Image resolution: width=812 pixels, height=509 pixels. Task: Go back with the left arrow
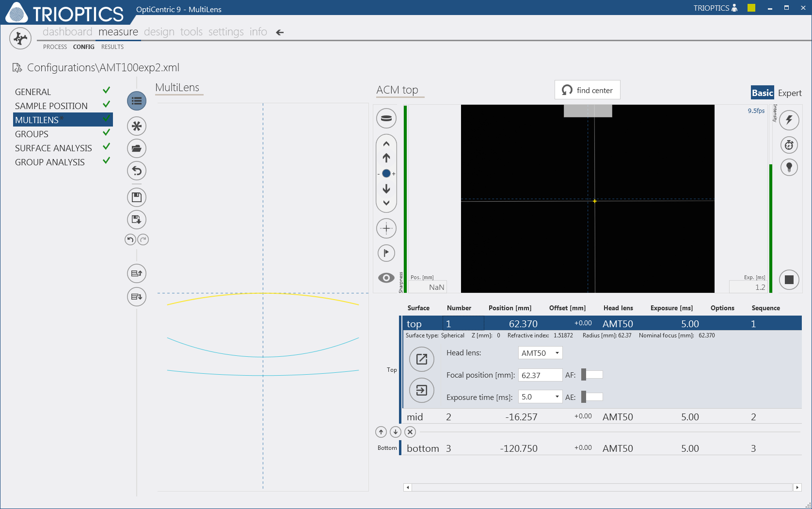[x=280, y=32]
